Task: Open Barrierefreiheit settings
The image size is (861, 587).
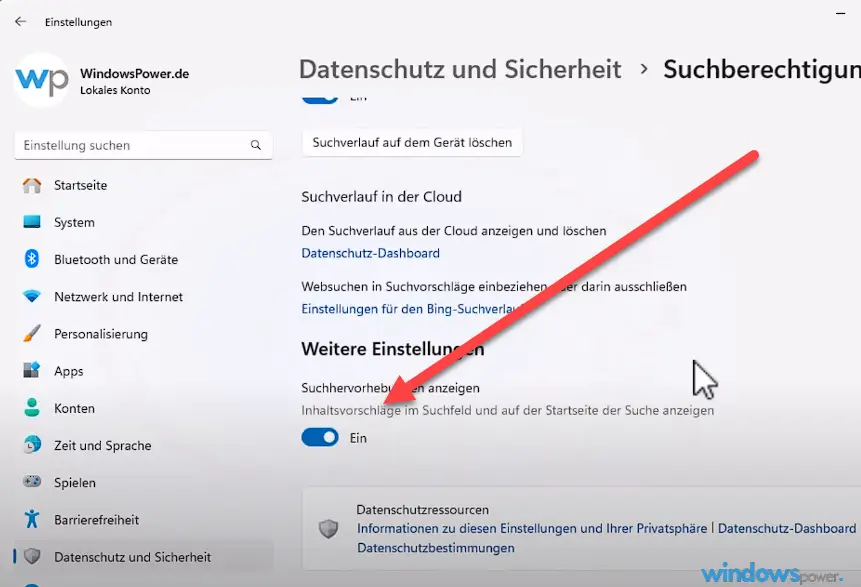Action: click(143, 520)
